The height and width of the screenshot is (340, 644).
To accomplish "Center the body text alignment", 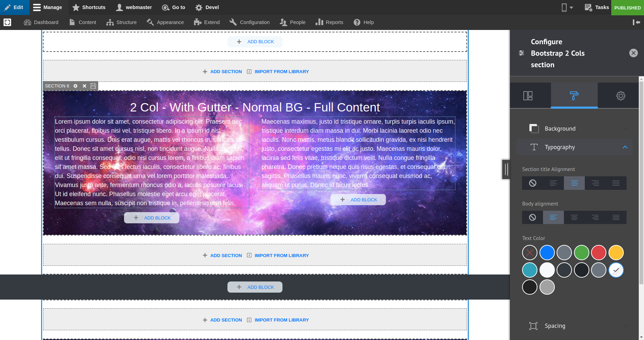I will point(574,217).
